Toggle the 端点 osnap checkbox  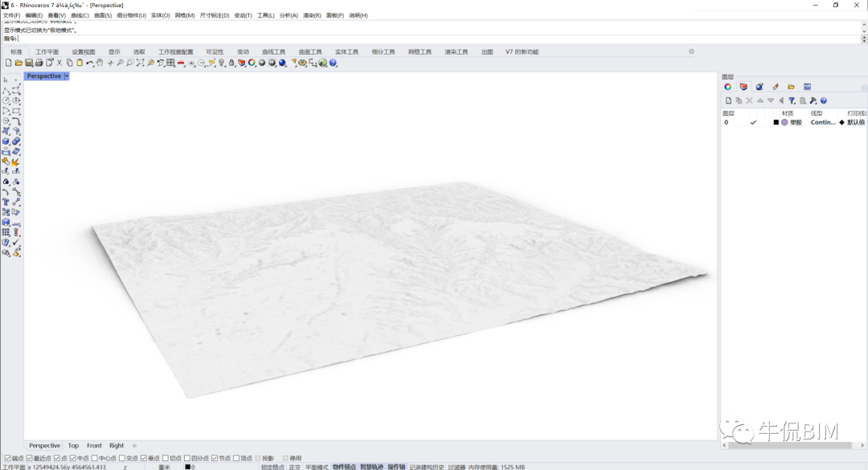(x=8, y=459)
